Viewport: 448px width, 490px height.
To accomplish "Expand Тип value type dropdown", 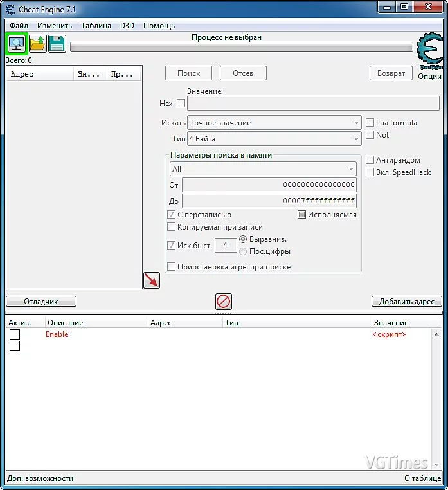I will 274,138.
